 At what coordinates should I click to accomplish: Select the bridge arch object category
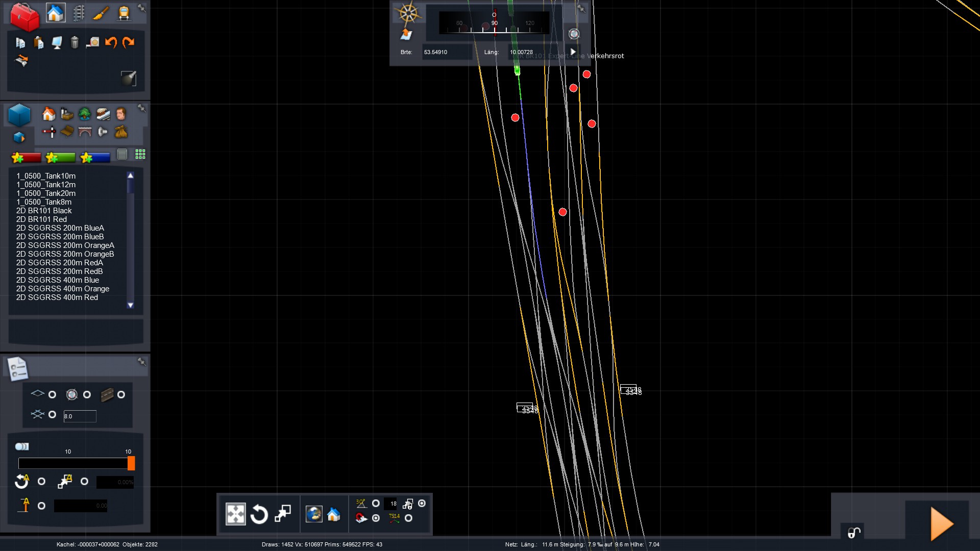tap(85, 132)
